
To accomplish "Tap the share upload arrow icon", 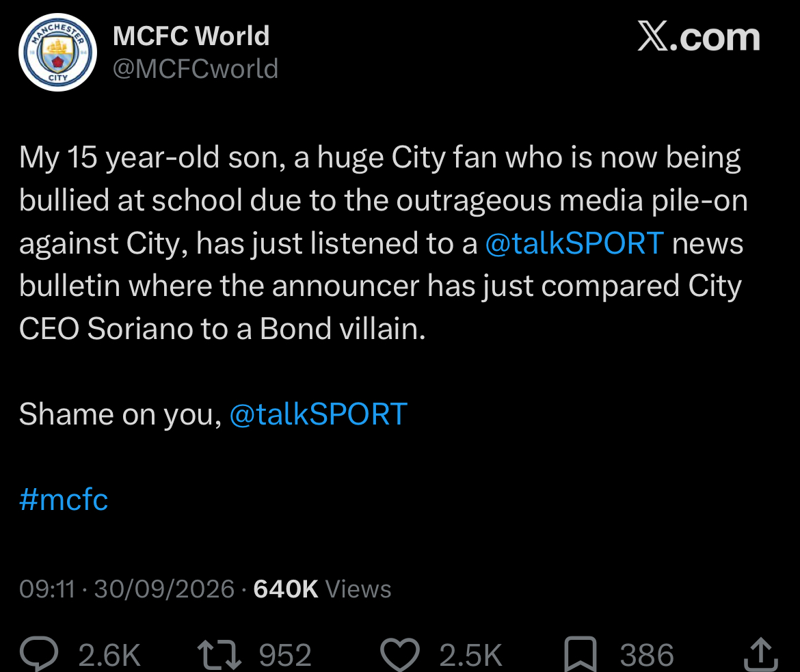I will 761,654.
